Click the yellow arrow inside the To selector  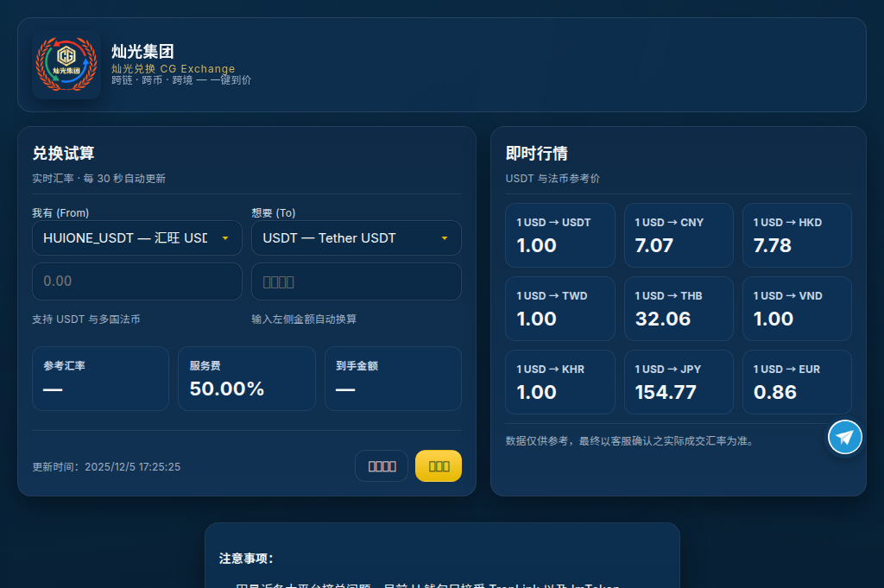tap(445, 237)
